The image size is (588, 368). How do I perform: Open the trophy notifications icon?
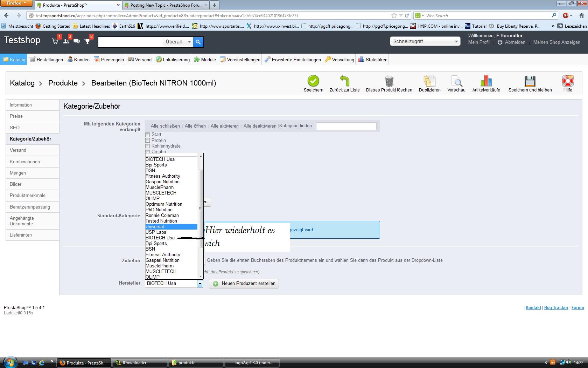click(87, 41)
